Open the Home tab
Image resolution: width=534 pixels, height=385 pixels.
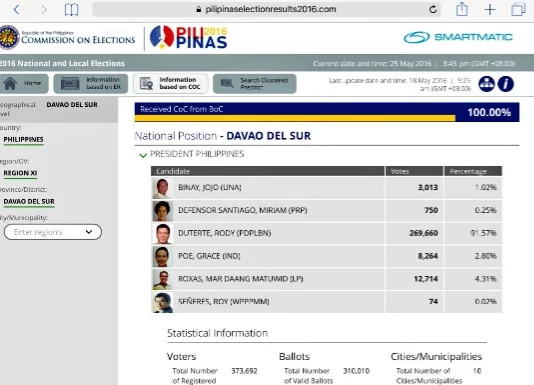(x=24, y=83)
